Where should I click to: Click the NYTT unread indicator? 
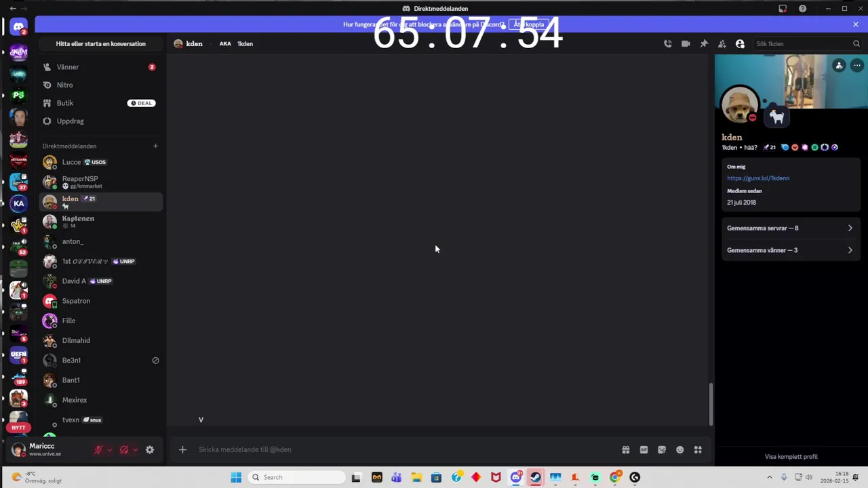(18, 428)
